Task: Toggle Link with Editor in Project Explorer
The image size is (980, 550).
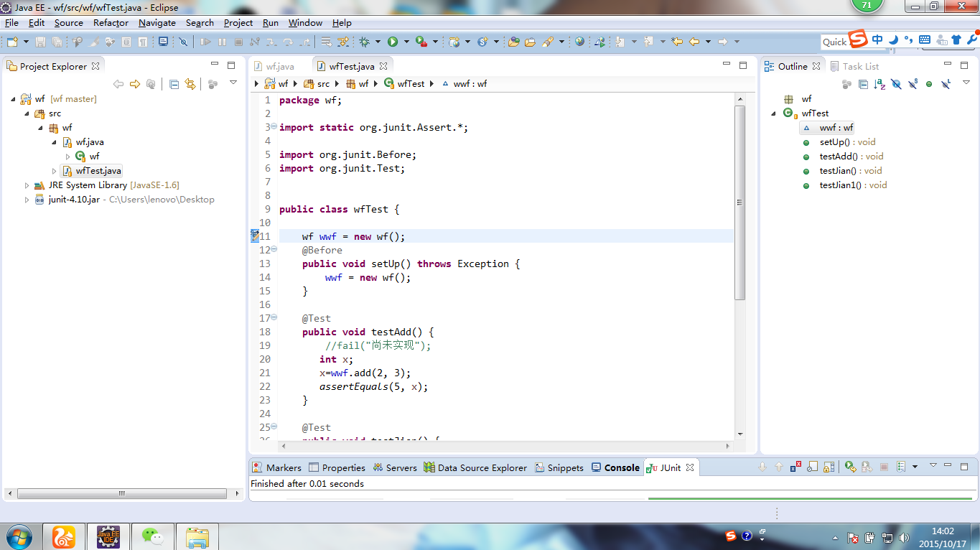Action: [190, 84]
